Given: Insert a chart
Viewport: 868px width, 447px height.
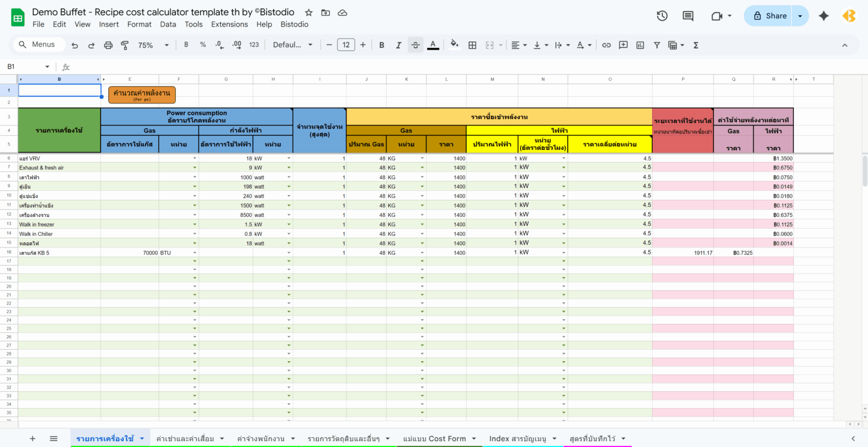Looking at the screenshot, I should 640,45.
